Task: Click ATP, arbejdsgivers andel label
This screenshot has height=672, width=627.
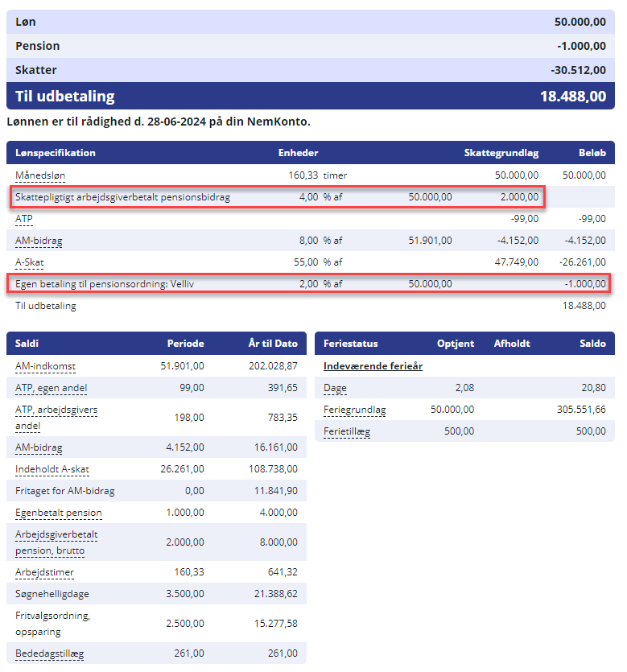Action: click(x=56, y=418)
